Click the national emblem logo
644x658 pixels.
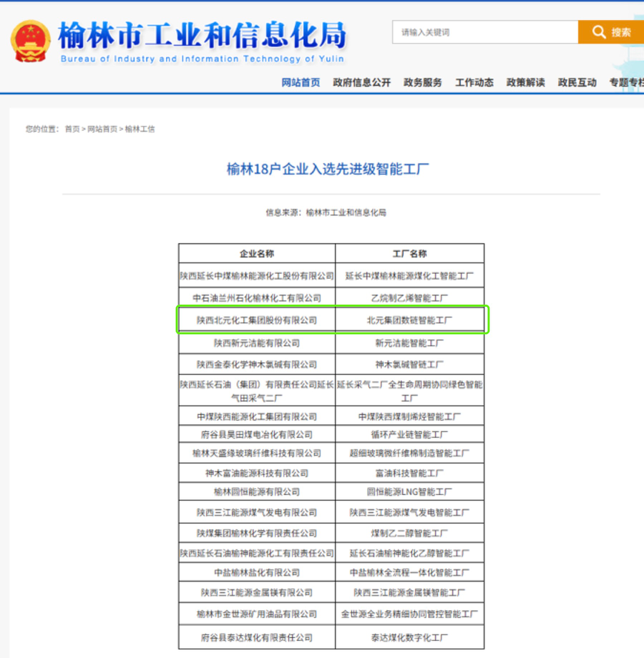pyautogui.click(x=30, y=41)
